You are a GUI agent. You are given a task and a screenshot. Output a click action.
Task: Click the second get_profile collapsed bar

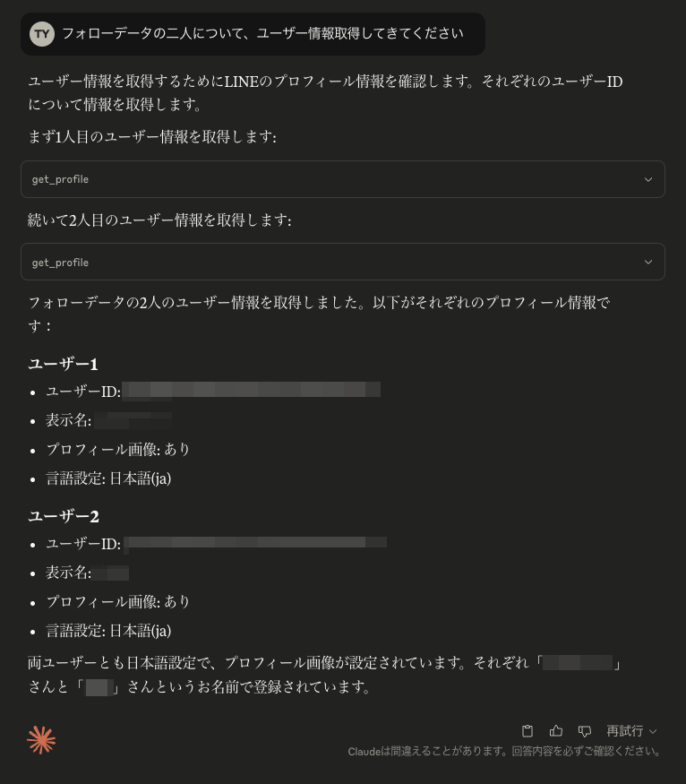pos(343,262)
